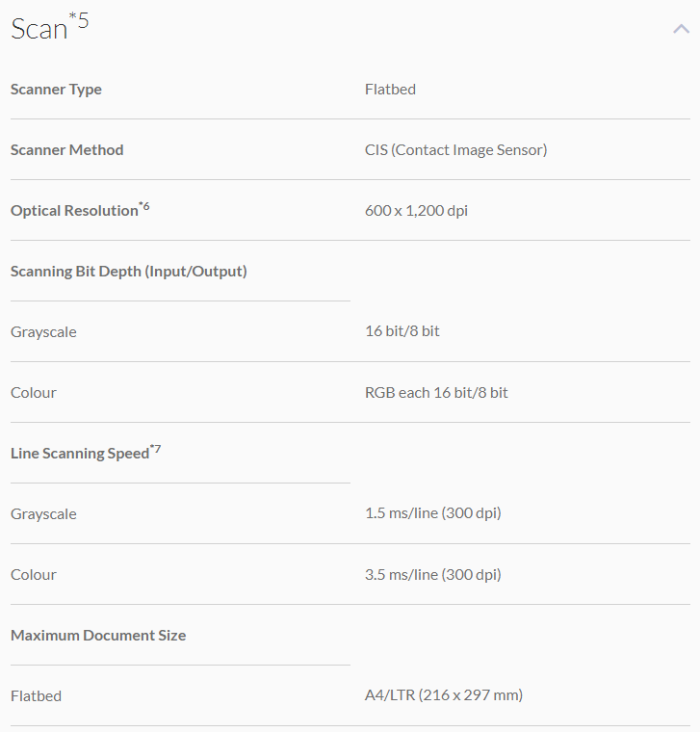Open footnote 7 beside Line Scanning Speed
This screenshot has height=732, width=700.
[x=155, y=448]
